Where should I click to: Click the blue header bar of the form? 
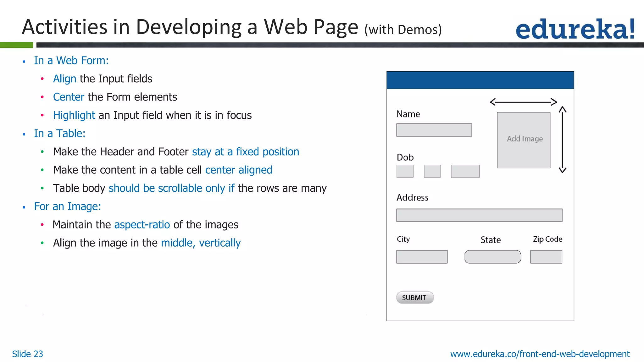pyautogui.click(x=480, y=80)
